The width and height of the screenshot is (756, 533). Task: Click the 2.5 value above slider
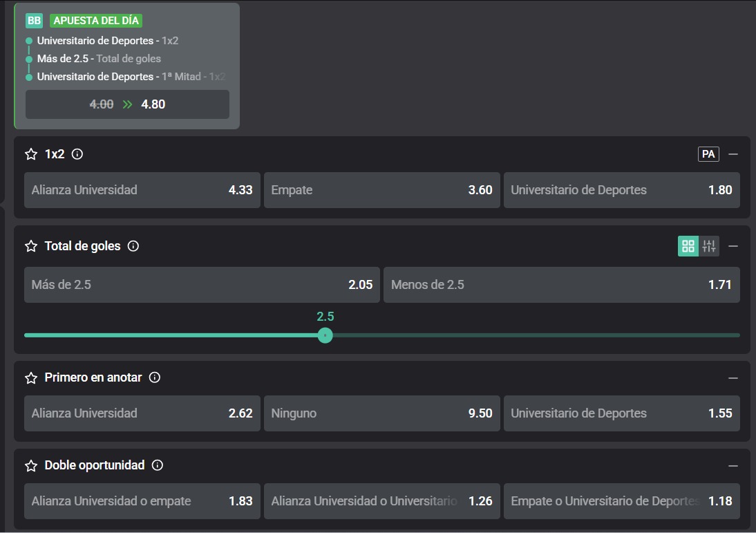pos(325,317)
